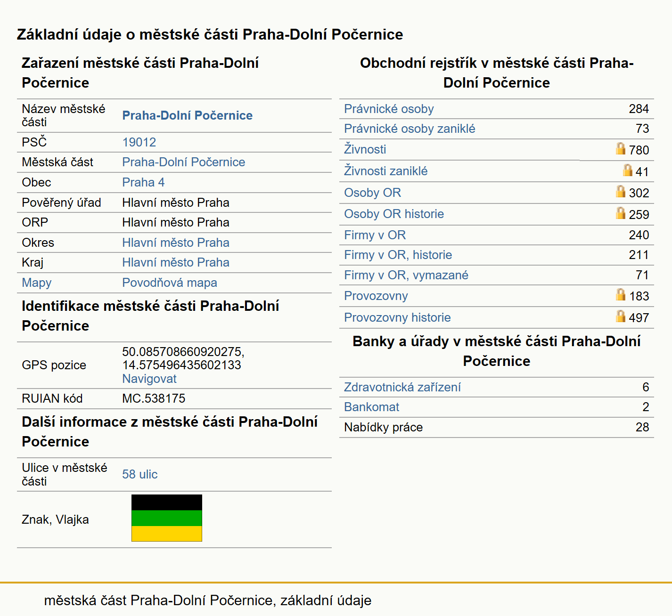
Task: Click the Identifikace městské části heading
Action: [150, 316]
